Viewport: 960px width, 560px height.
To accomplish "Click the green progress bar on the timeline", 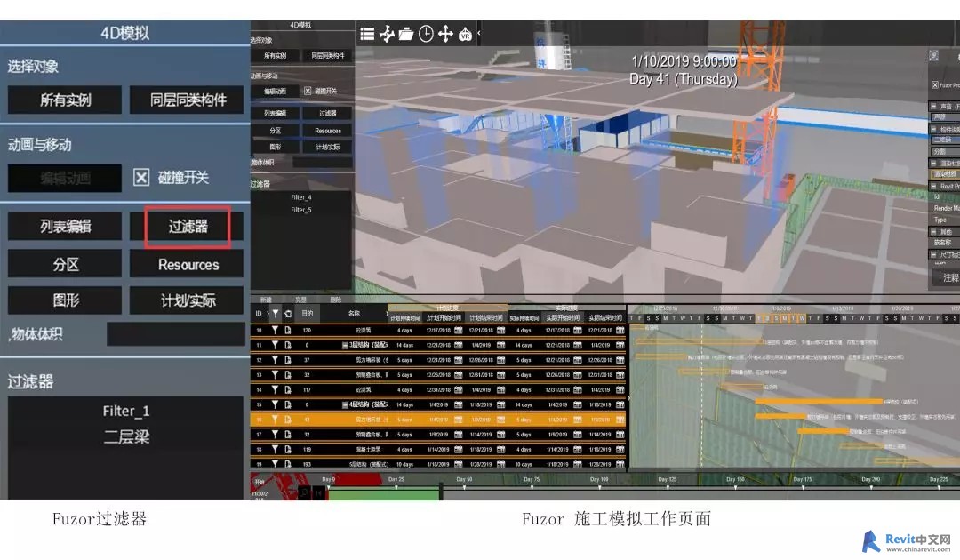I will [384, 493].
